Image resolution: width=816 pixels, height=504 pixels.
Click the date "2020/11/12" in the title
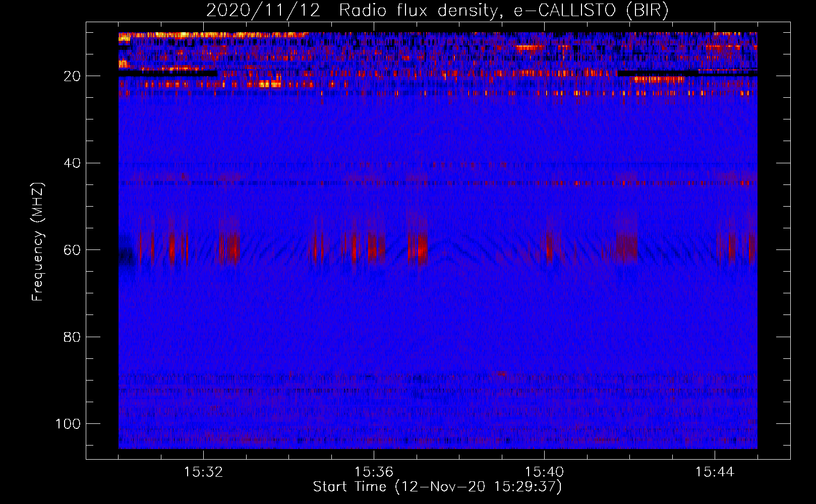point(263,10)
